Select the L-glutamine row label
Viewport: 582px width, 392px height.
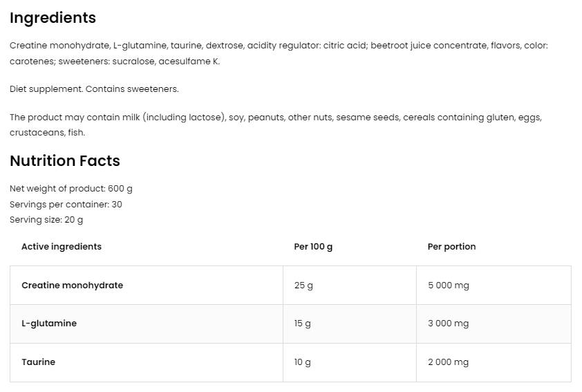coord(49,324)
